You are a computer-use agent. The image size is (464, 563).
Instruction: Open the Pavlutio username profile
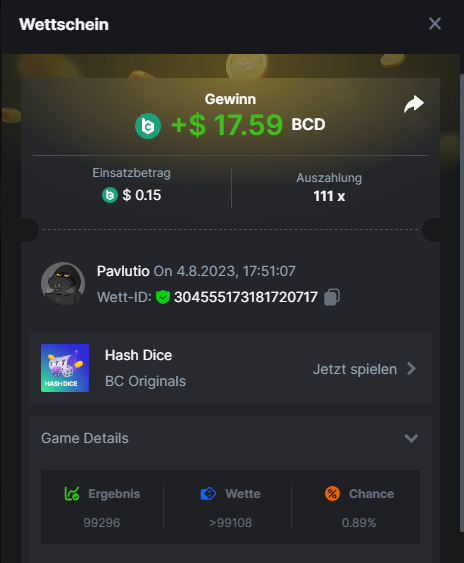(x=123, y=271)
